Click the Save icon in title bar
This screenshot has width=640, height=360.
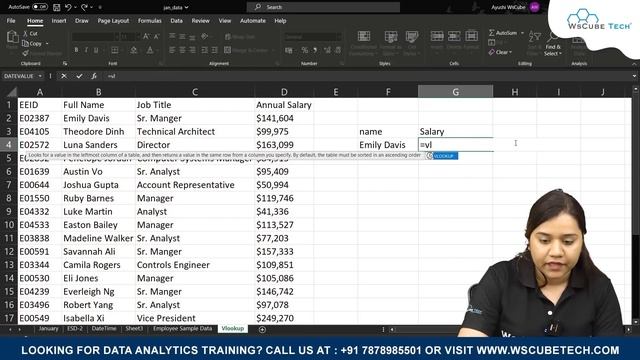click(57, 7)
